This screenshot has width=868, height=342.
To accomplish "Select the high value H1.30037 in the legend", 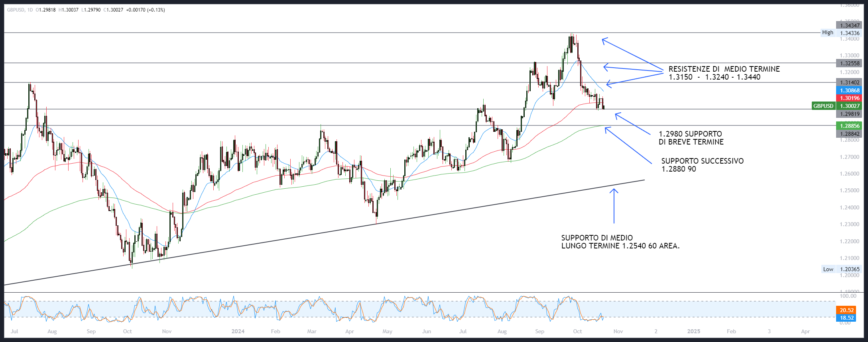I will point(69,10).
